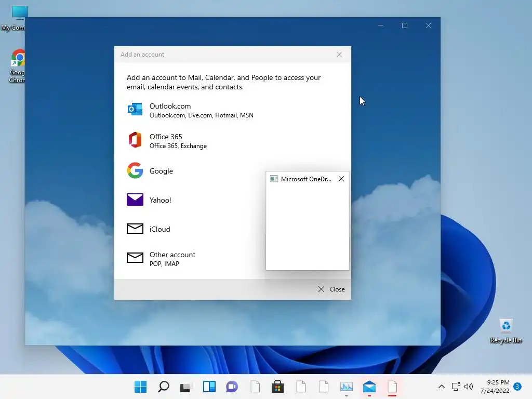Open Task View from the taskbar
This screenshot has width=532, height=399.
(x=186, y=387)
